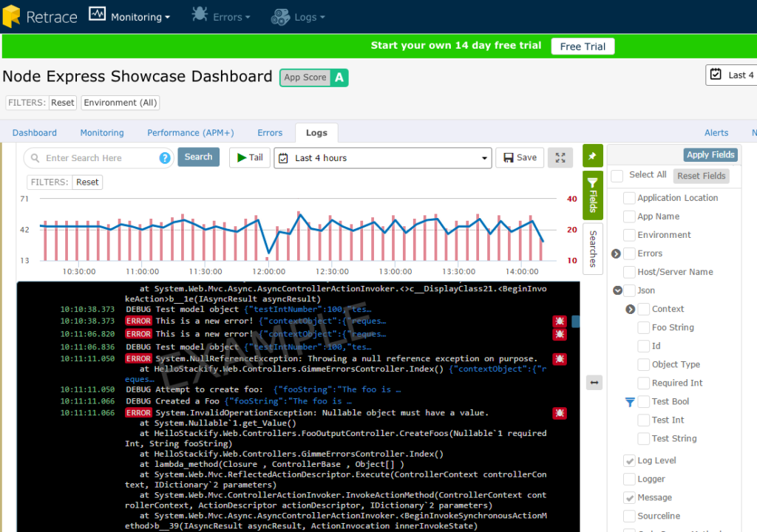The width and height of the screenshot is (757, 532).
Task: Click the Monitoring chart icon in navbar
Action: [97, 14]
